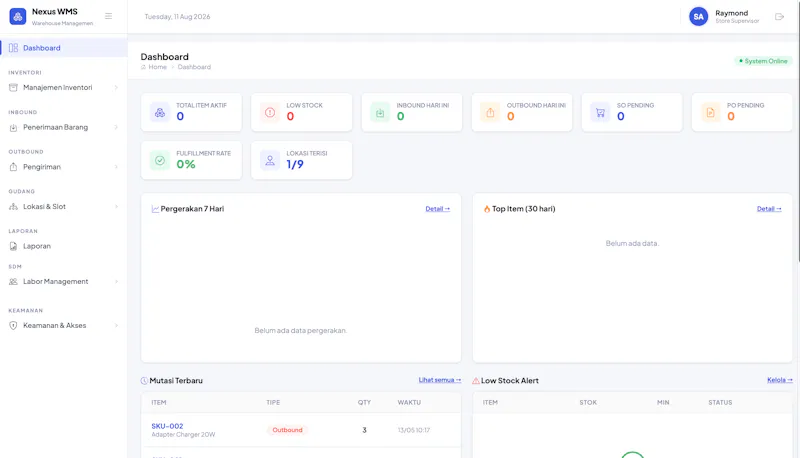Viewport: 800px width, 458px height.
Task: Click the logout icon next to Raymond
Action: [x=779, y=17]
